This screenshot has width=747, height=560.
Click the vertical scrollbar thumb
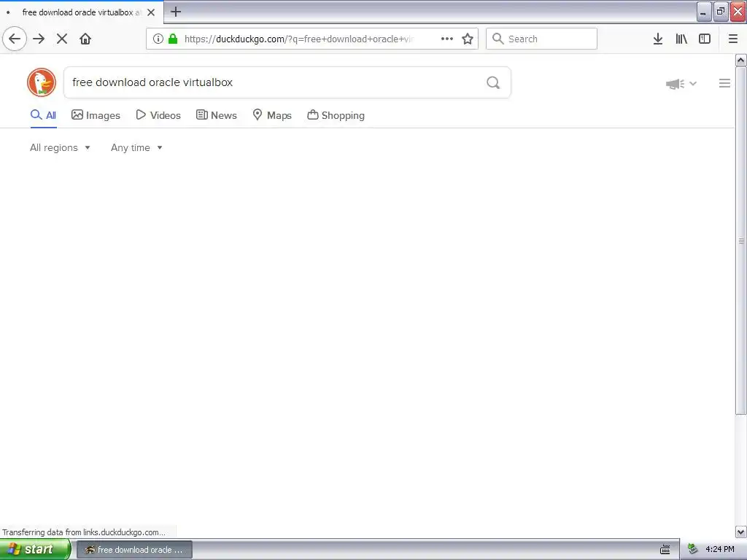(x=741, y=241)
